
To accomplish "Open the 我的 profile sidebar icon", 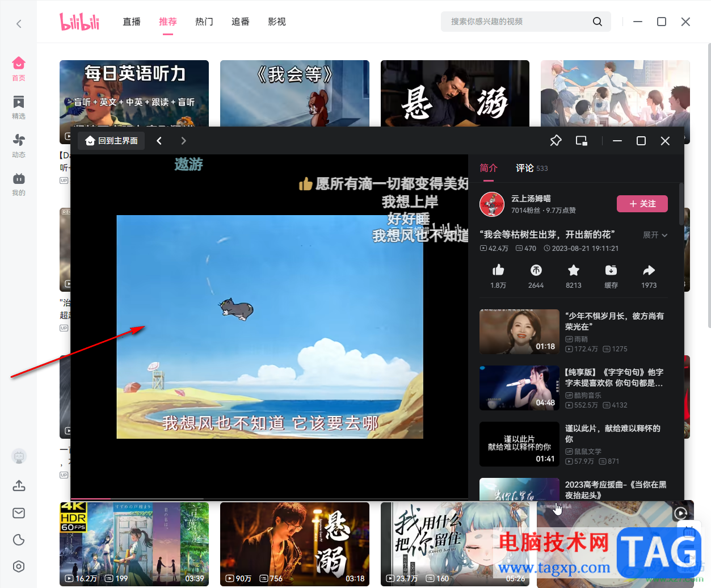I will 19,184.
